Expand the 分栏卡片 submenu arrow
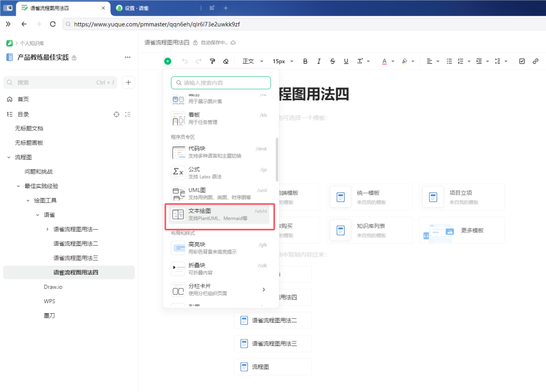Screen dimensions: 546x392 pos(263,289)
